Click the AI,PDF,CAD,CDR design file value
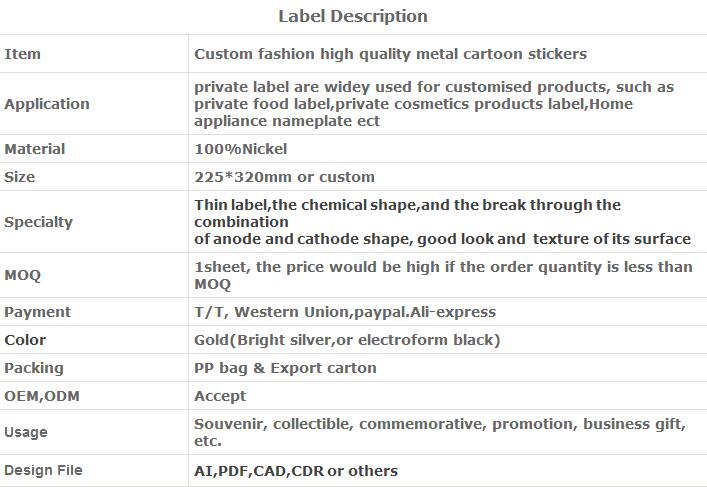The height and width of the screenshot is (487, 707). click(296, 471)
